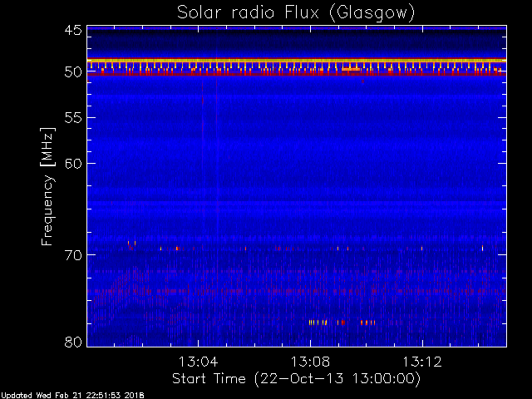Click the 80 MHz frequency axis label
Image resolution: width=532 pixels, height=399 pixels.
click(x=73, y=342)
